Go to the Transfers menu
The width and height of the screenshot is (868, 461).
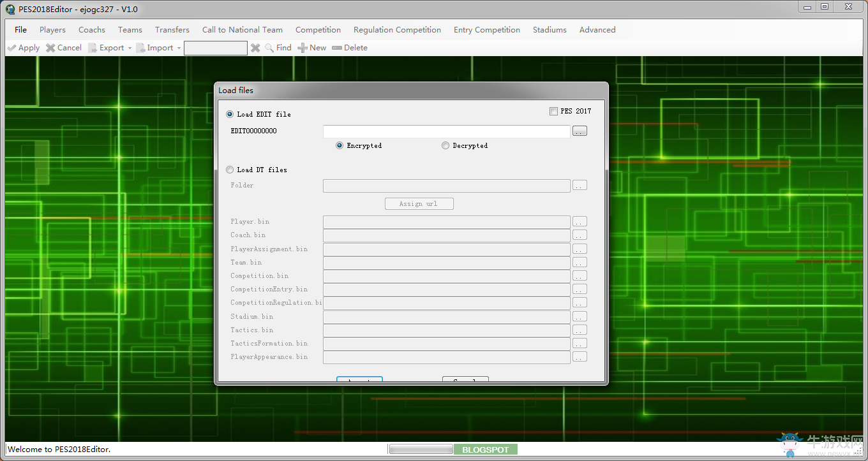(172, 29)
